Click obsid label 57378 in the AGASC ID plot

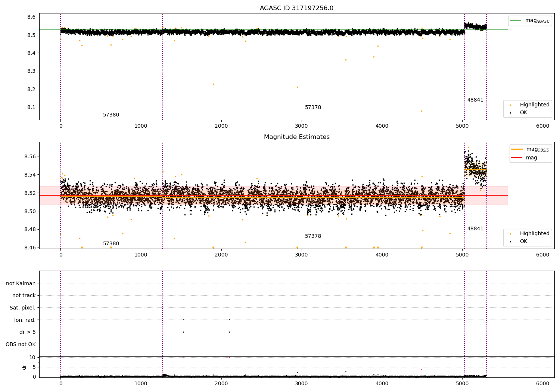[x=313, y=108]
